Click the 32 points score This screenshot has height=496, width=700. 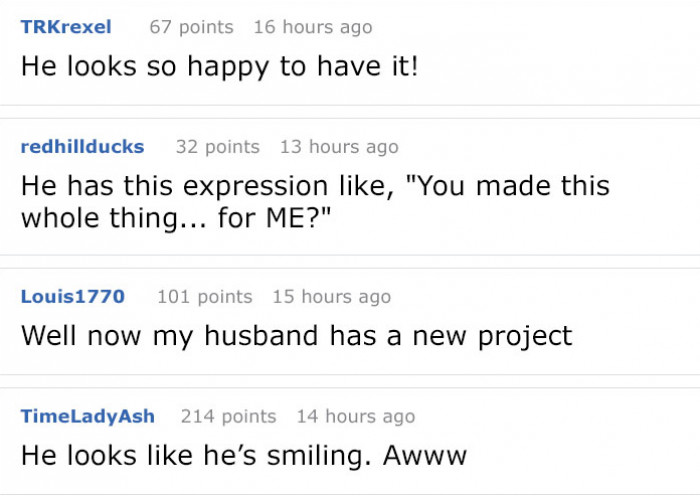click(217, 147)
